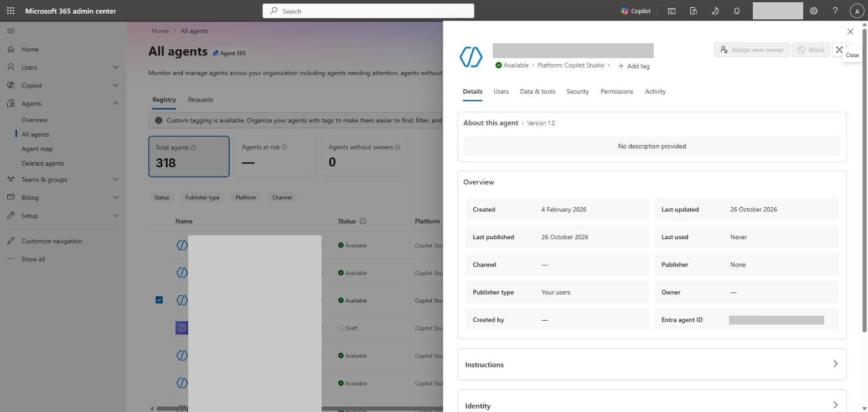Switch to dark mode using the moon icon
Viewport: 868px width, 412px height.
pyautogui.click(x=715, y=11)
